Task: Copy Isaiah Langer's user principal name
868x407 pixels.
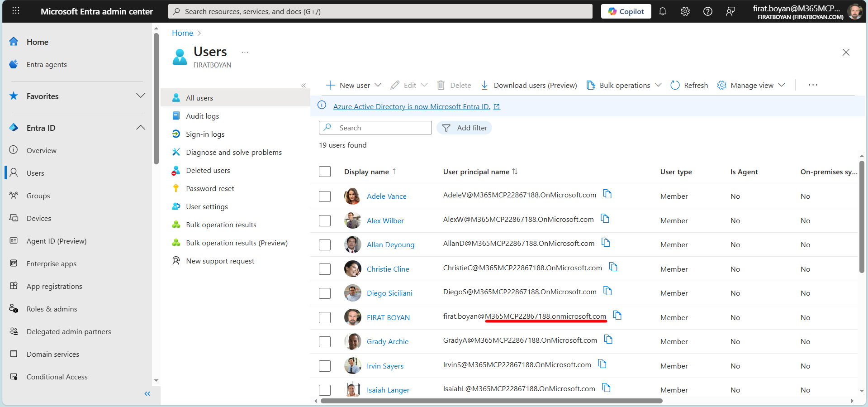Action: pos(606,388)
